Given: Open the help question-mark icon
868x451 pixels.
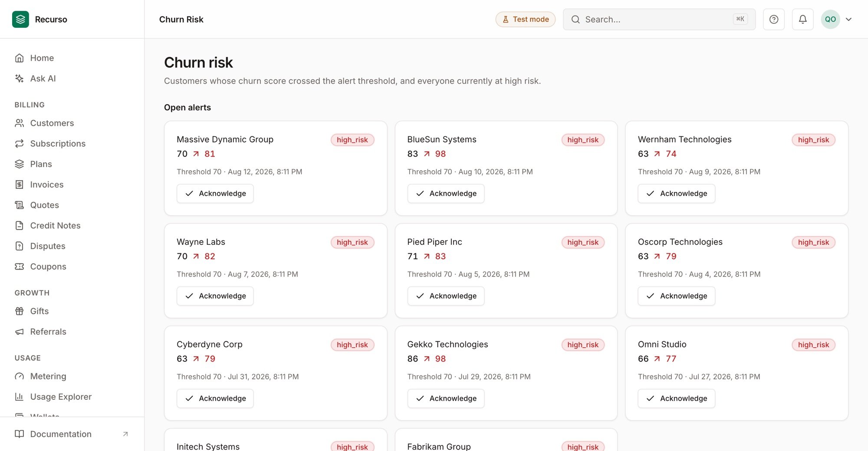Looking at the screenshot, I should coord(774,19).
